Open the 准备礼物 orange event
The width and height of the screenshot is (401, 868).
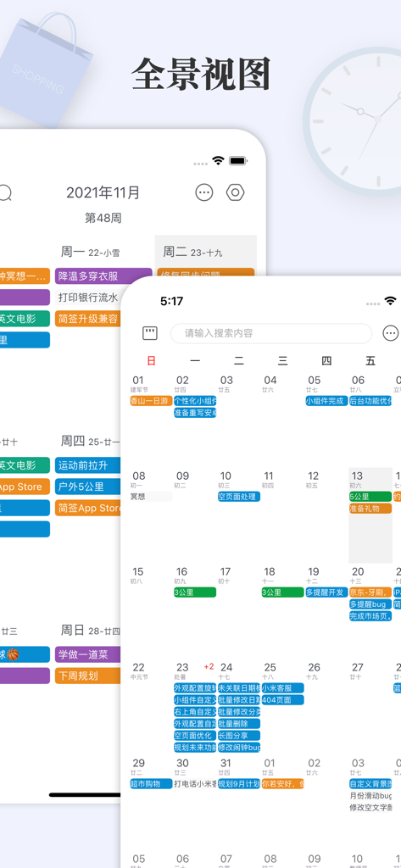tap(370, 509)
